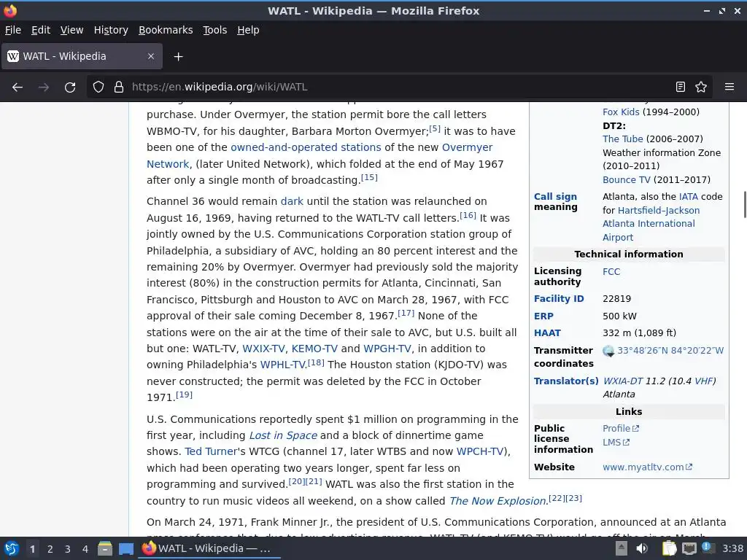Follow the Facility ID link

pos(559,299)
